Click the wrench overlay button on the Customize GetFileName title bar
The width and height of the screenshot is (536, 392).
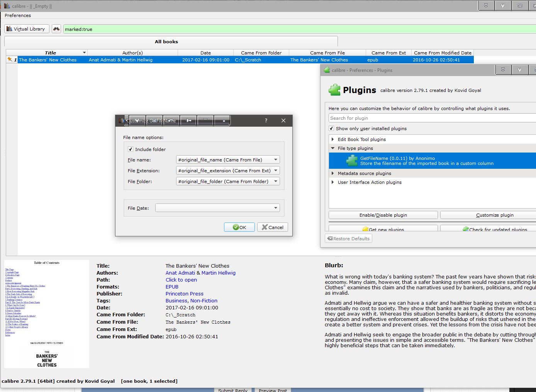pyautogui.click(x=137, y=120)
